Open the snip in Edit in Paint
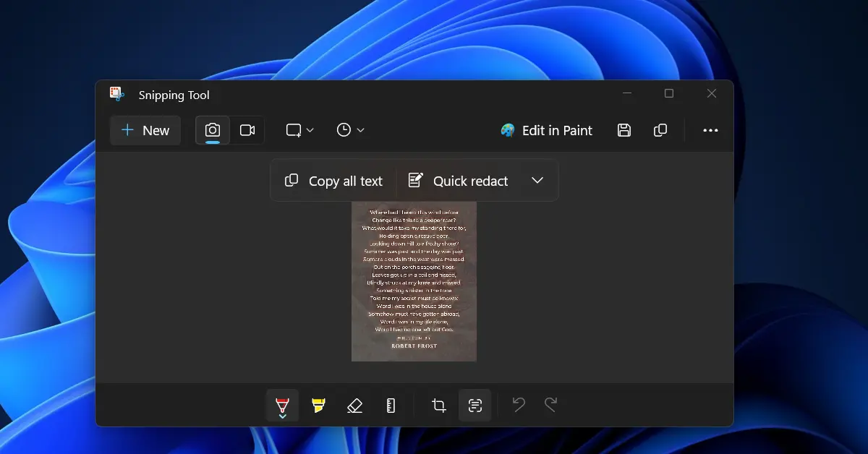The width and height of the screenshot is (868, 454). tap(546, 130)
